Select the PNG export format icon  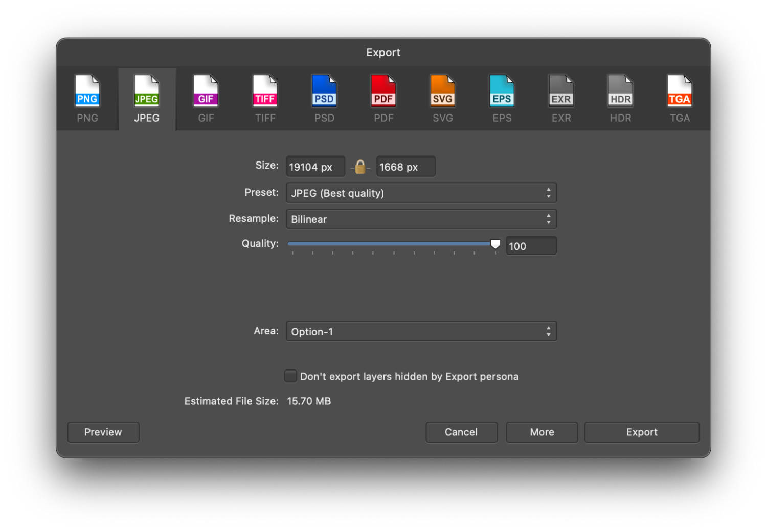coord(87,97)
